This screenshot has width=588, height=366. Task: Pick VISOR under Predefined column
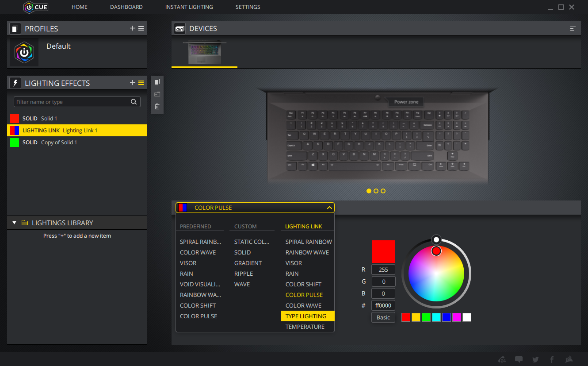click(x=188, y=263)
